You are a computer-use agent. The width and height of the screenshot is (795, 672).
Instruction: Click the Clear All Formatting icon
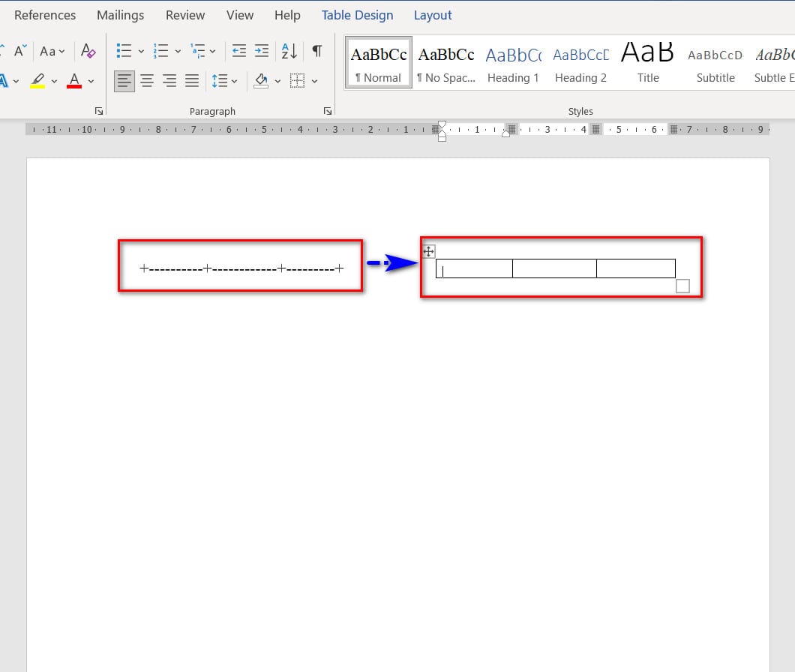tap(88, 51)
